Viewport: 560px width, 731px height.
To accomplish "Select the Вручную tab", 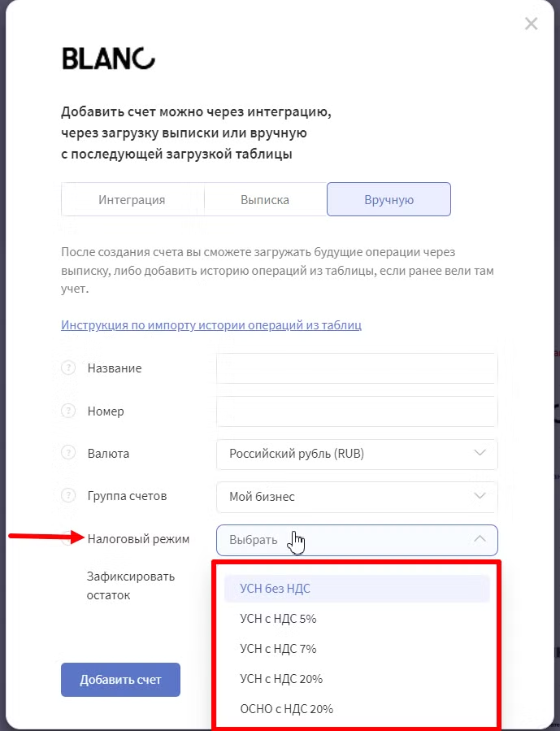I will [x=389, y=199].
